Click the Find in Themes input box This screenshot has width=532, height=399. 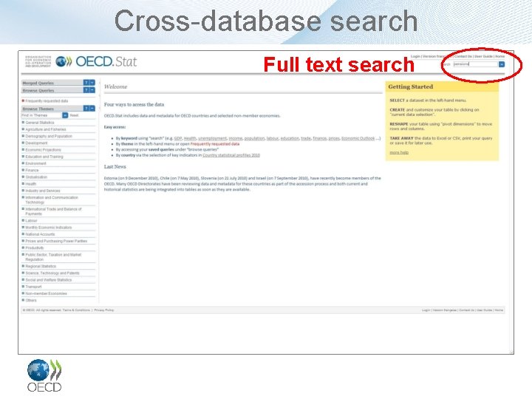41,115
